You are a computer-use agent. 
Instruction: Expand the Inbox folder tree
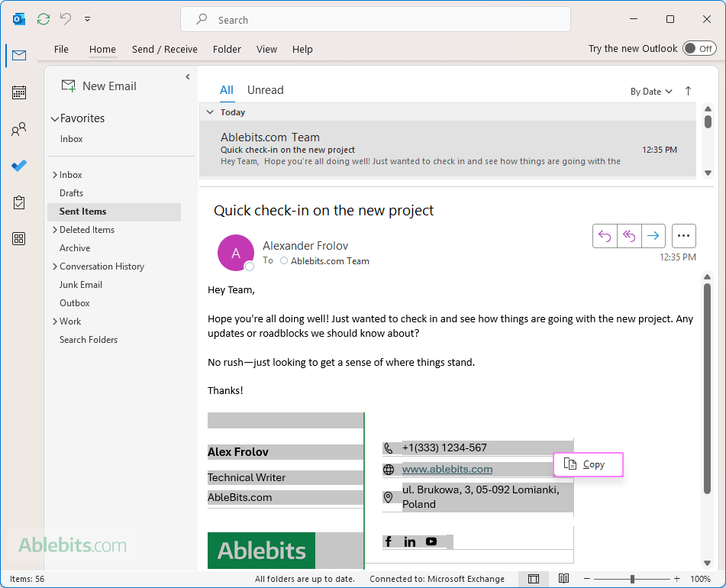[x=55, y=175]
